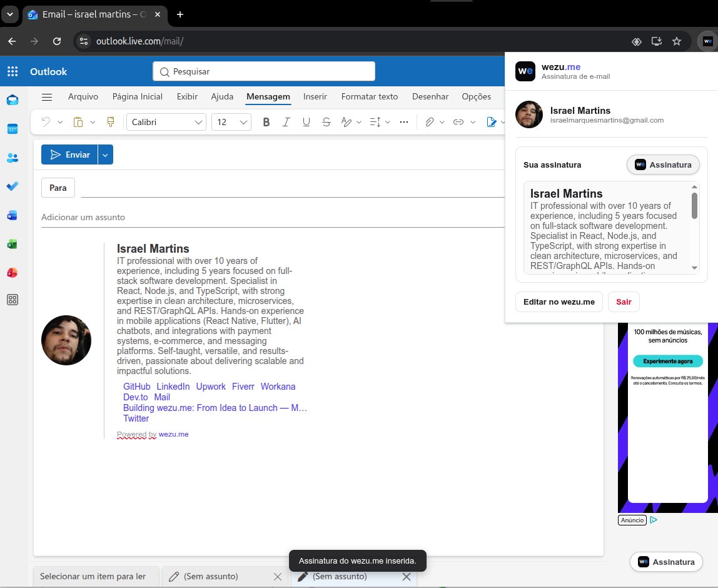
Task: Open Word from the sidebar
Action: tap(13, 215)
